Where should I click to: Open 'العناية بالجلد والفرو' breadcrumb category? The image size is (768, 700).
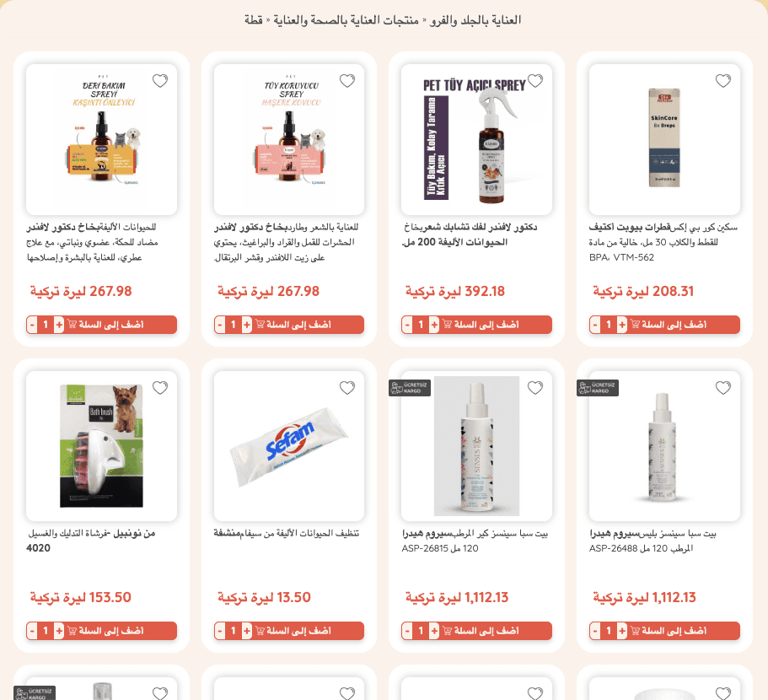click(475, 20)
